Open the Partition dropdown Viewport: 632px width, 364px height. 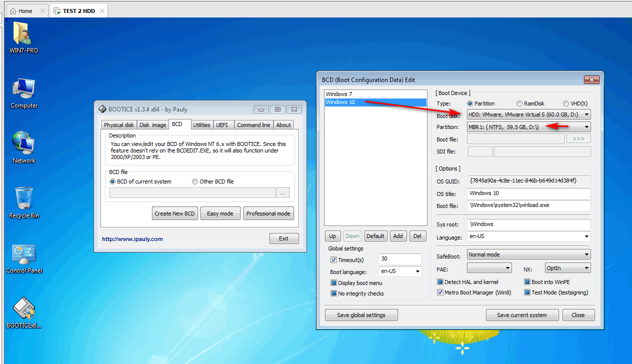click(x=528, y=127)
